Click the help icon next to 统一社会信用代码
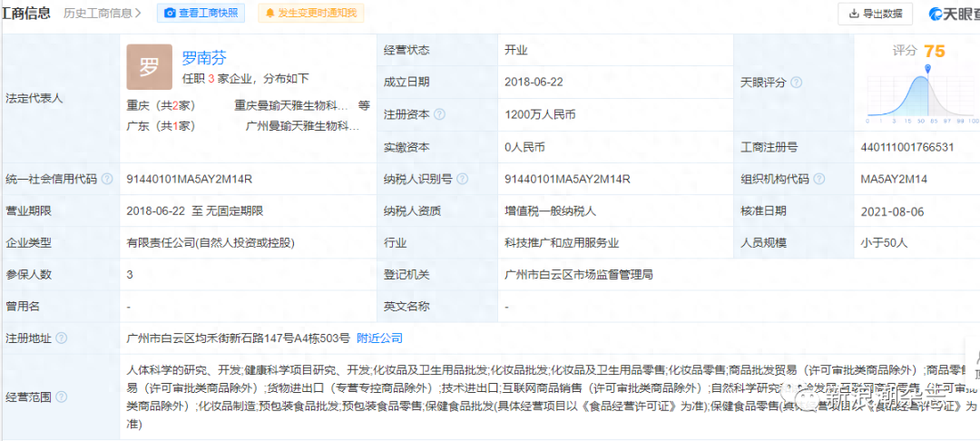Viewport: 980px width, 441px height. (x=106, y=179)
